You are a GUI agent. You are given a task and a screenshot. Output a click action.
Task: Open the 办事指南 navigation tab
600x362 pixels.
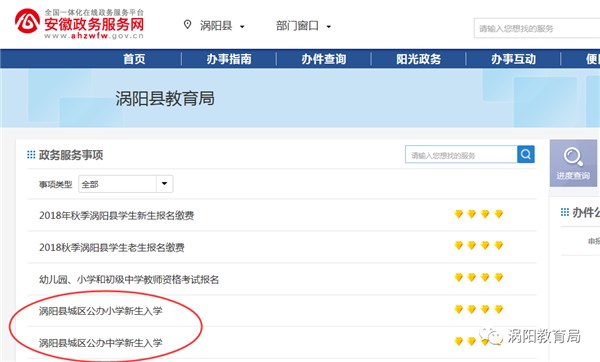[229, 59]
